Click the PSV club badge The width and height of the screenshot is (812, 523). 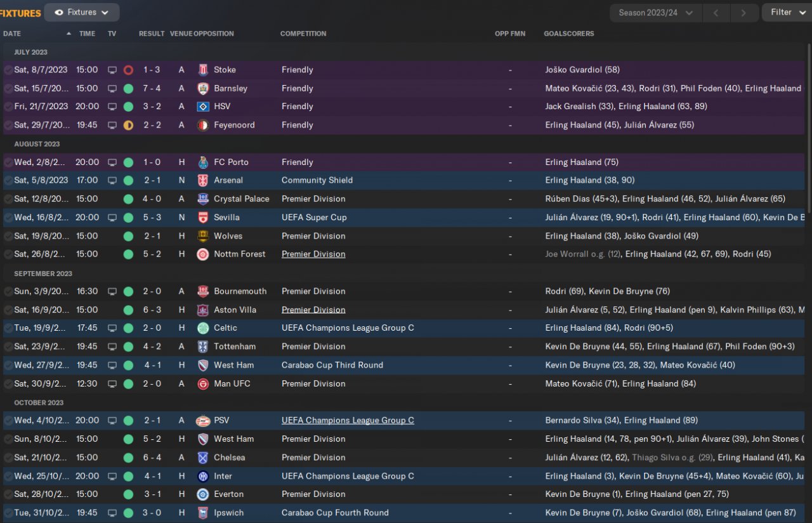(203, 420)
